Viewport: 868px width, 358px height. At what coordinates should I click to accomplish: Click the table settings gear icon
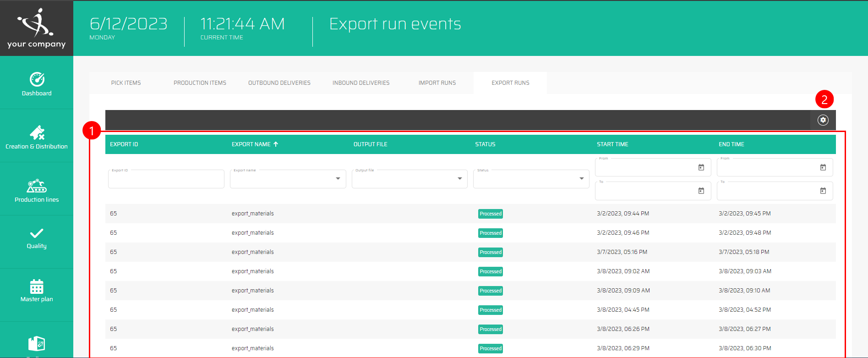point(823,120)
